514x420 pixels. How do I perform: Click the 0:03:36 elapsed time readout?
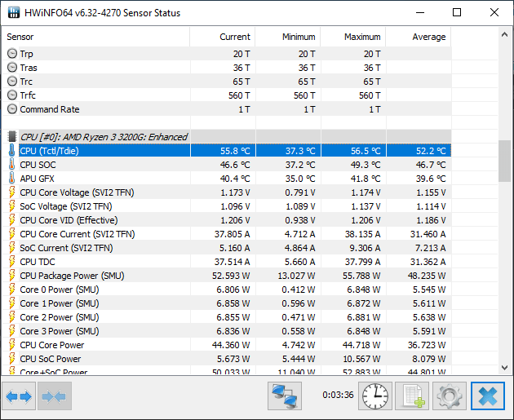point(338,395)
